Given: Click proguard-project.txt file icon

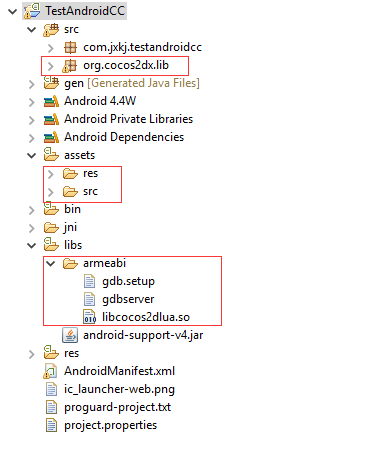Looking at the screenshot, I should coord(51,407).
